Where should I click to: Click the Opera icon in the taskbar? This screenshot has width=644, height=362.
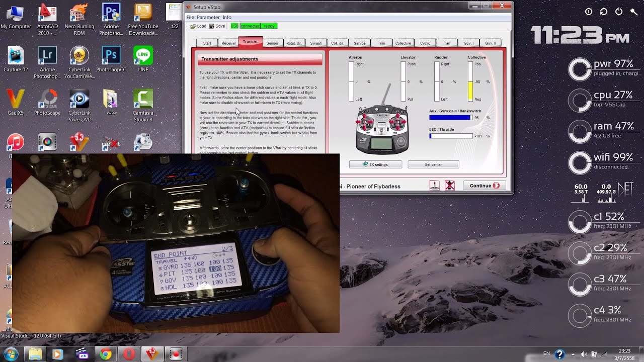point(128,354)
